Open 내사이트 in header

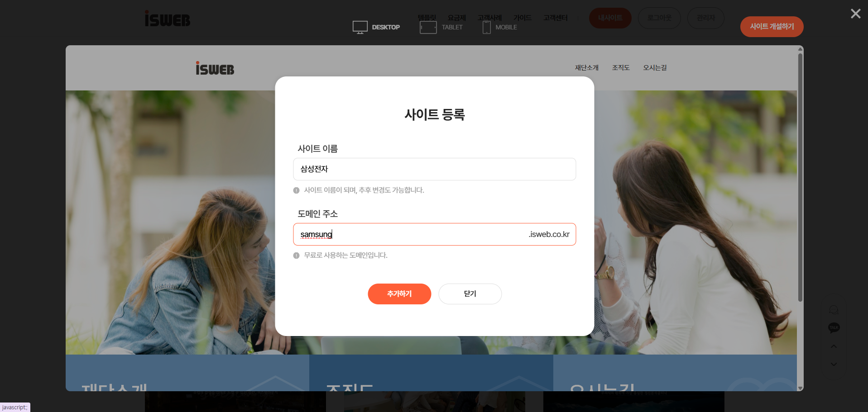(x=610, y=18)
